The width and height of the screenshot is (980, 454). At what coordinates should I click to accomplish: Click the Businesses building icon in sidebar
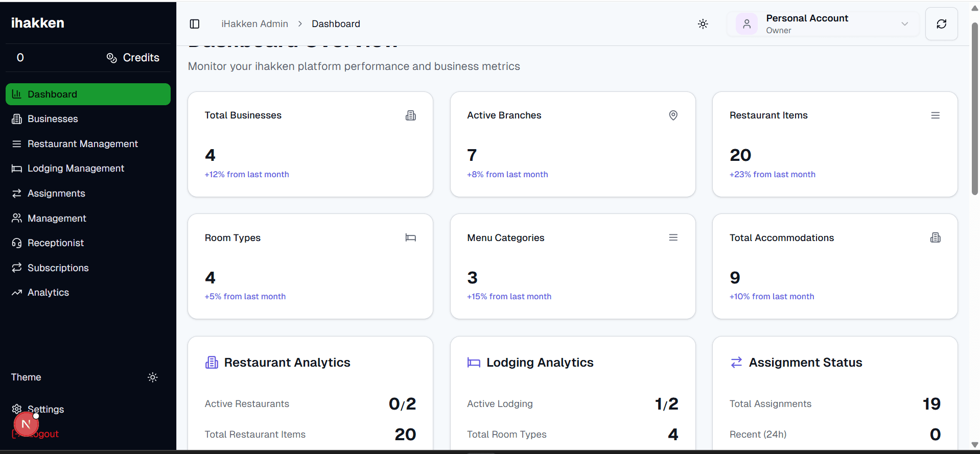click(x=17, y=119)
